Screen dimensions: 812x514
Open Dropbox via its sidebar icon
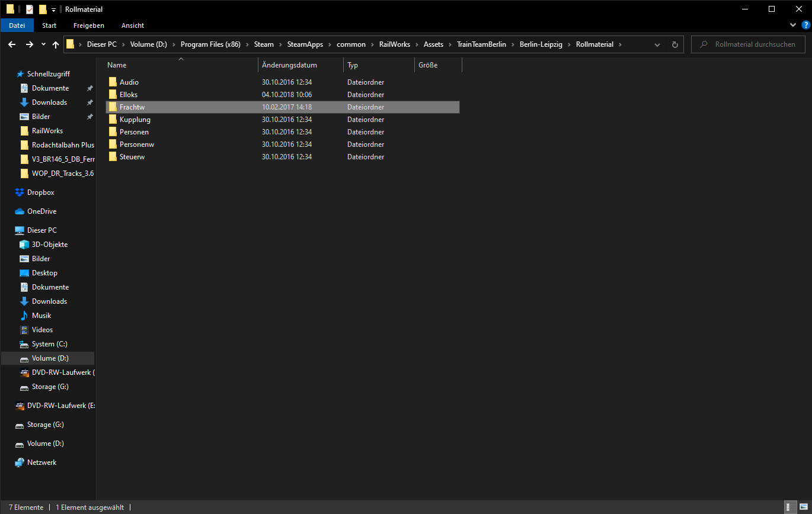tap(20, 192)
